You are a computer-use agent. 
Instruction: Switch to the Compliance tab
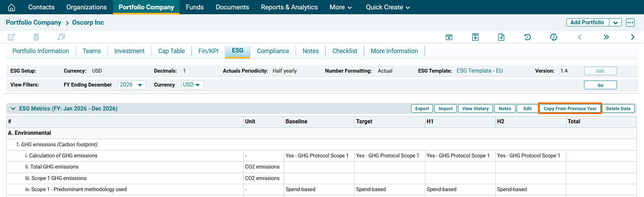273,51
